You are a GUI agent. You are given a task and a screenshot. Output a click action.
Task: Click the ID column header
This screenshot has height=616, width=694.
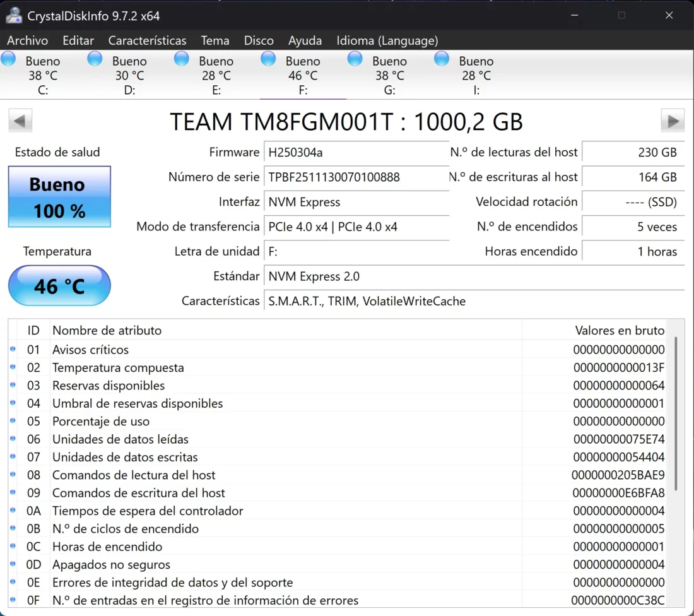click(33, 330)
